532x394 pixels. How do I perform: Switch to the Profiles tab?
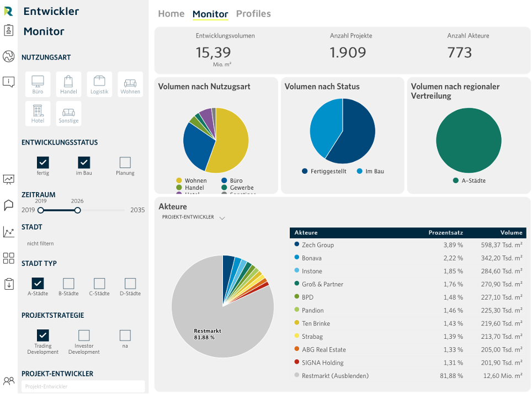coord(253,14)
